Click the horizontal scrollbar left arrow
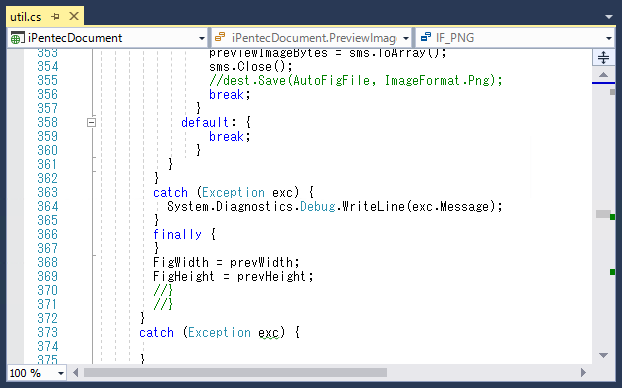The height and width of the screenshot is (388, 622). (x=75, y=373)
